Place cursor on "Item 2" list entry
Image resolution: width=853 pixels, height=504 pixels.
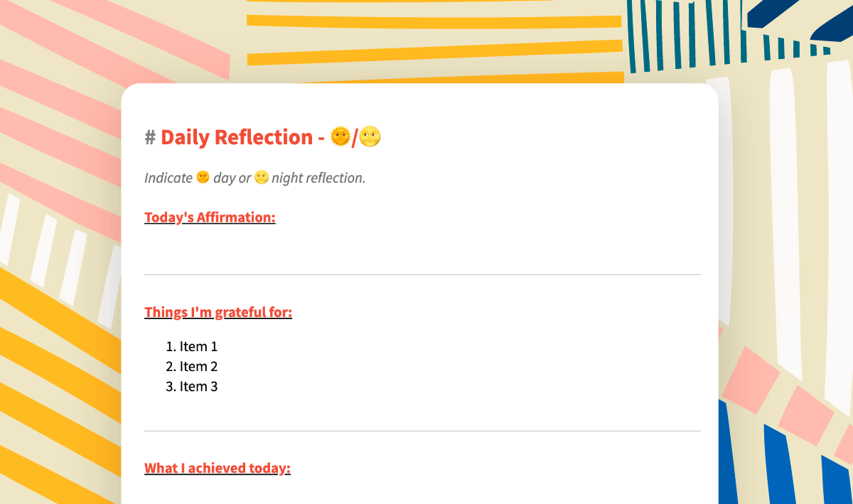click(x=198, y=367)
